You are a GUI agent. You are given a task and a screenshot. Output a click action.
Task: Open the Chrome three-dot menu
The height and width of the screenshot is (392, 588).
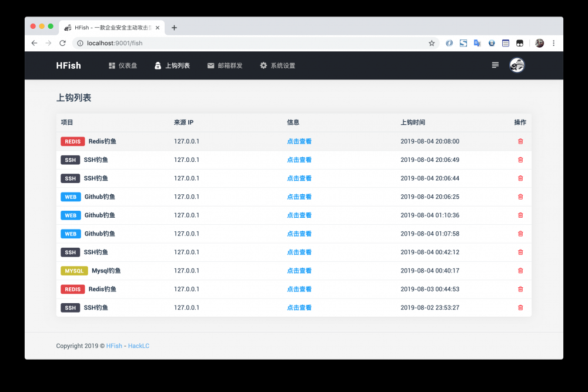(x=554, y=43)
